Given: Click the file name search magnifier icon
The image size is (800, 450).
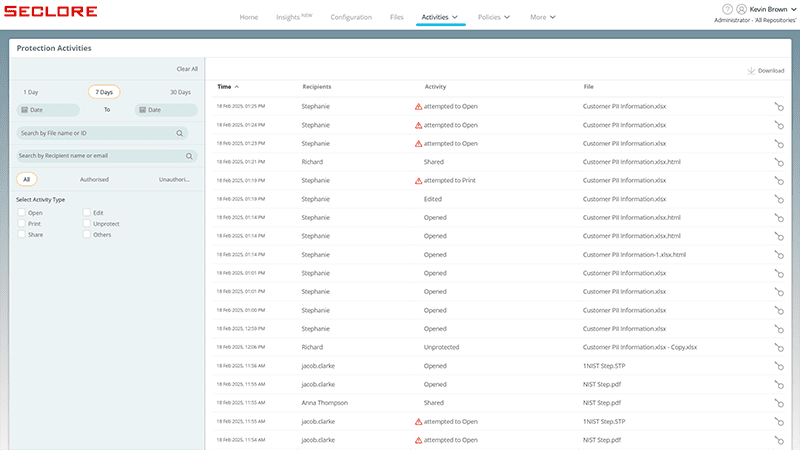Looking at the screenshot, I should tap(180, 133).
